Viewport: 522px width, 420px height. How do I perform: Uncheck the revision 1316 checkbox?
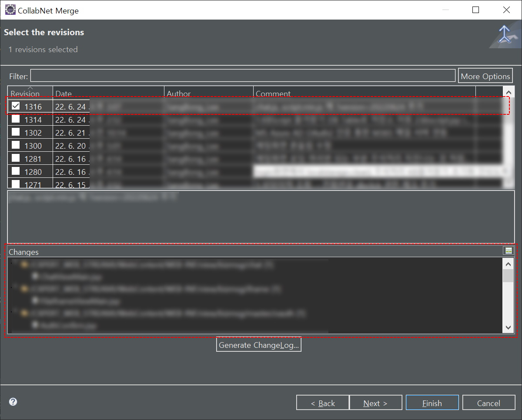(16, 106)
